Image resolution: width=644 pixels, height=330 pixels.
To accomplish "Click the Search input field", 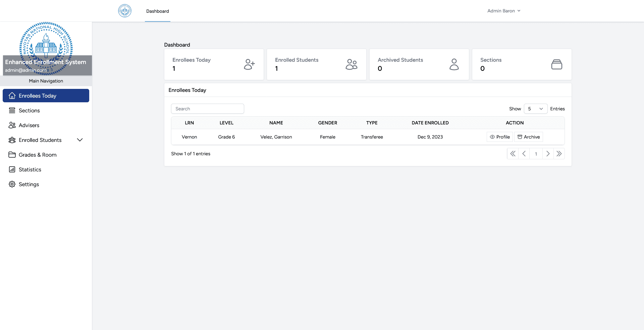I will click(x=208, y=109).
